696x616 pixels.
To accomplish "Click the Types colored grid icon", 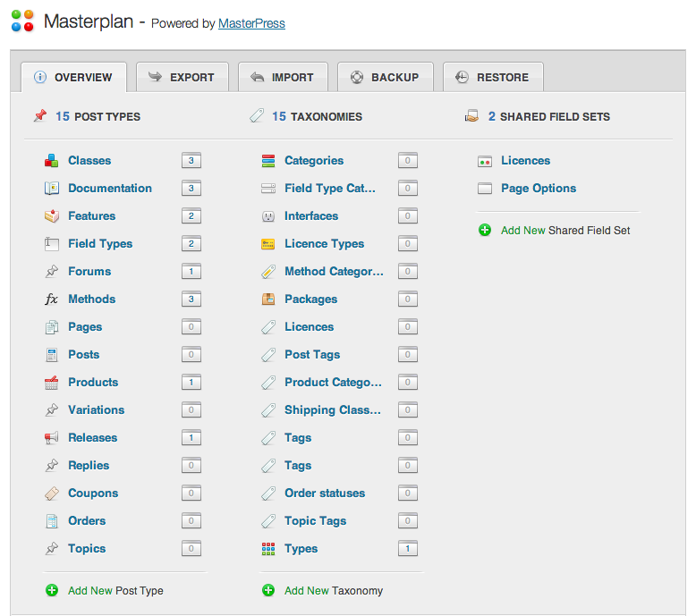I will (x=268, y=549).
